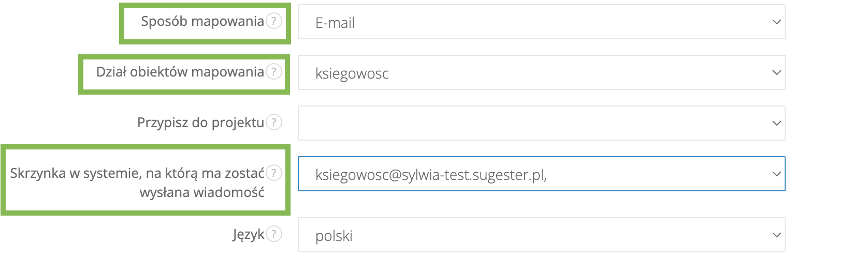Click the chevron arrow on ksiegowosc field
The height and width of the screenshot is (273, 868).
click(x=776, y=73)
